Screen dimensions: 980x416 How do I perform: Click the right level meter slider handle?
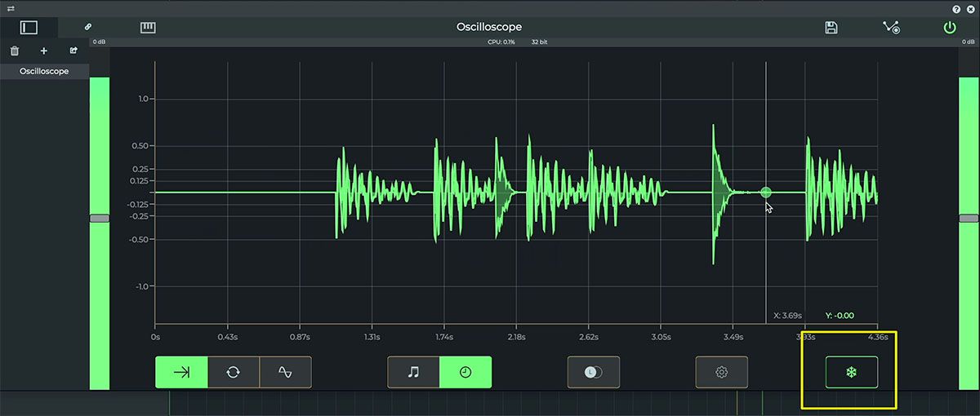tap(969, 218)
